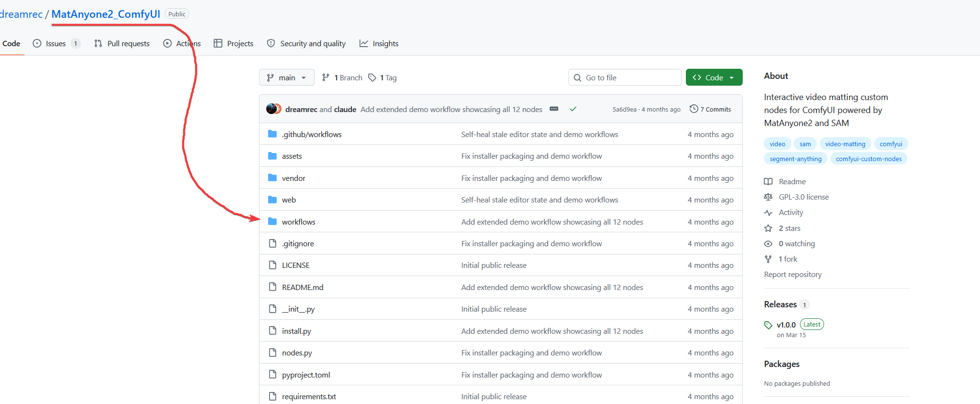This screenshot has width=980, height=404.
Task: Open the dreamrec author avatar
Action: tap(272, 109)
